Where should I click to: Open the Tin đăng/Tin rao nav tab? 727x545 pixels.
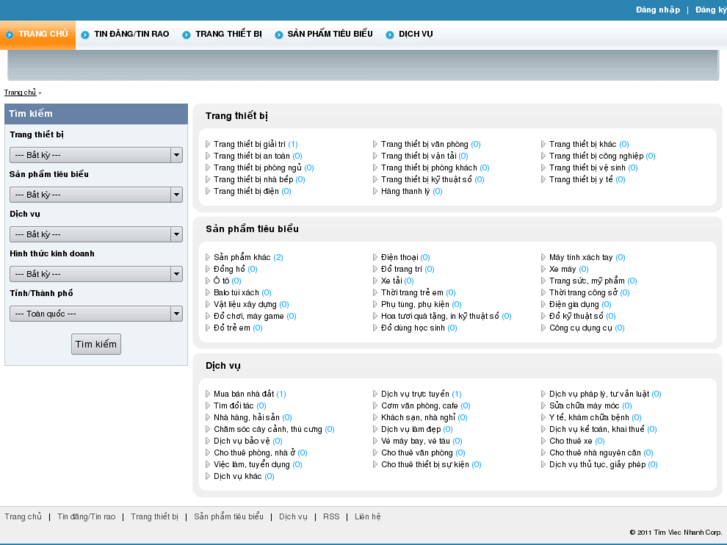tap(131, 34)
